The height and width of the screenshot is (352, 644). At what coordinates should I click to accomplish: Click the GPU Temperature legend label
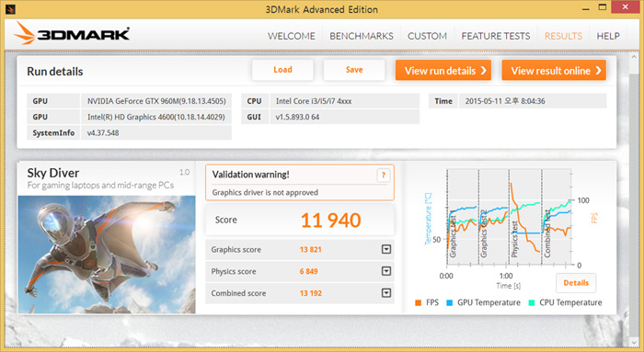pyautogui.click(x=489, y=302)
